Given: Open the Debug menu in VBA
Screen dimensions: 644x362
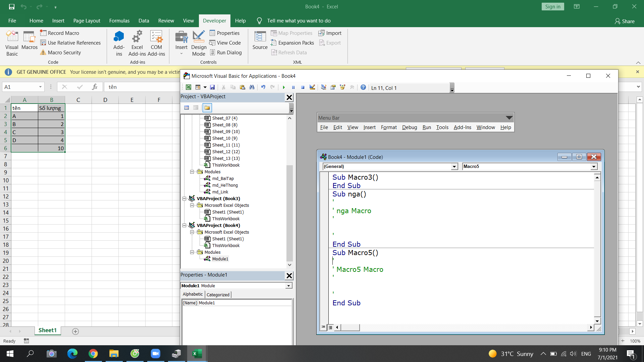Looking at the screenshot, I should tap(410, 127).
